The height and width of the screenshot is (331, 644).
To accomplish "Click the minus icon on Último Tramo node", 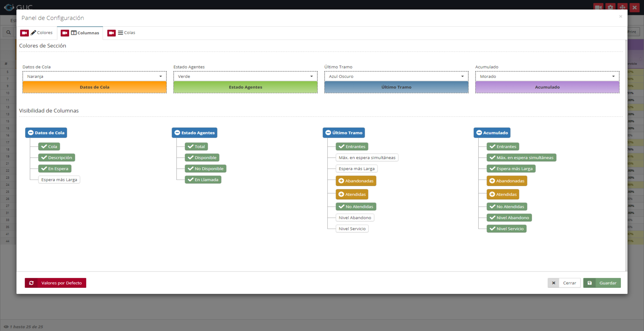I will 328,132.
